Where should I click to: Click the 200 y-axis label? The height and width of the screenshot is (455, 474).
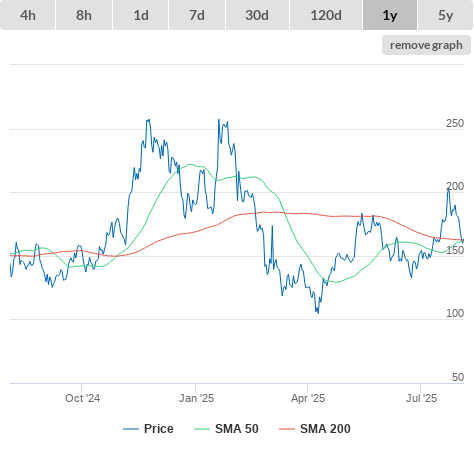[x=455, y=186]
